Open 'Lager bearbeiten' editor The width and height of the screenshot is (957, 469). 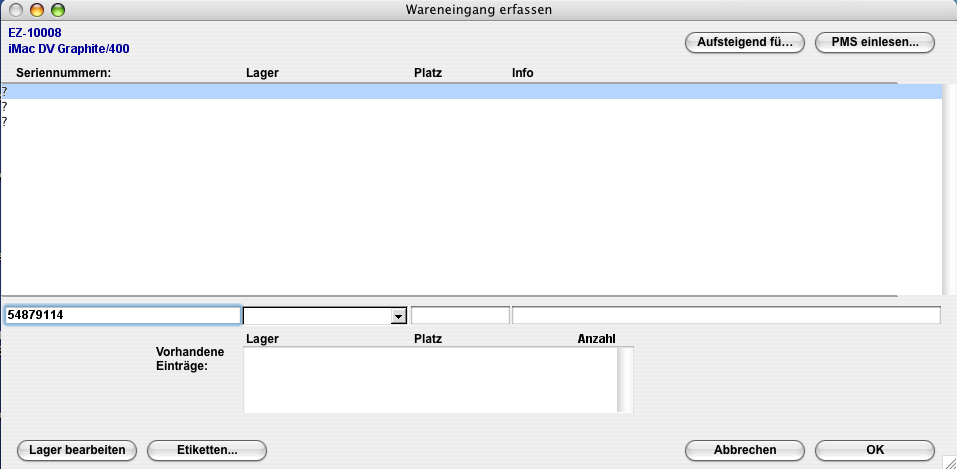[77, 450]
